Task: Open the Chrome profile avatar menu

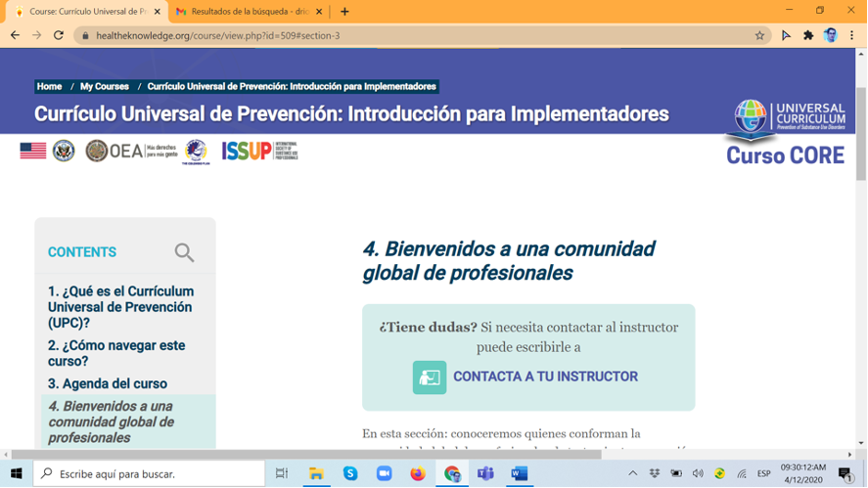Action: pos(831,35)
